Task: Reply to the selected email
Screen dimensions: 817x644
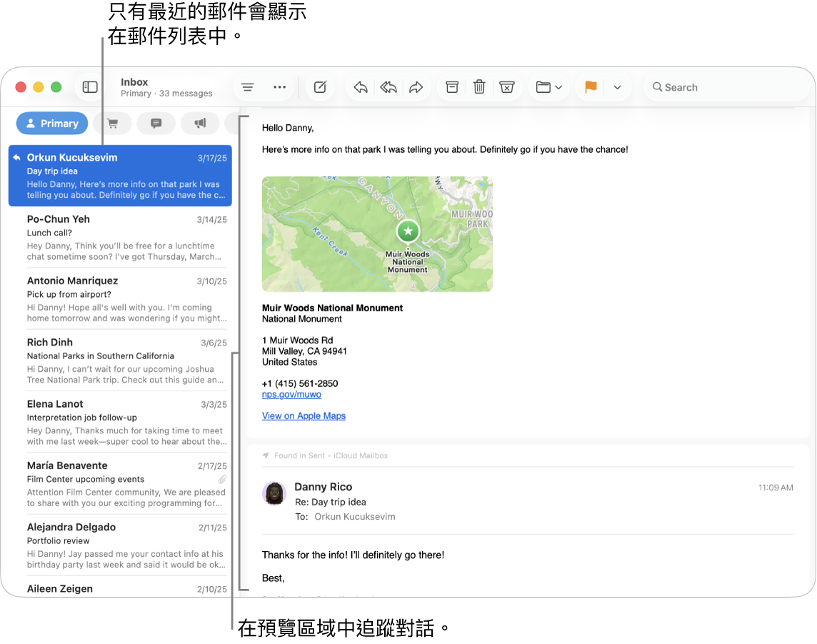Action: pos(361,87)
